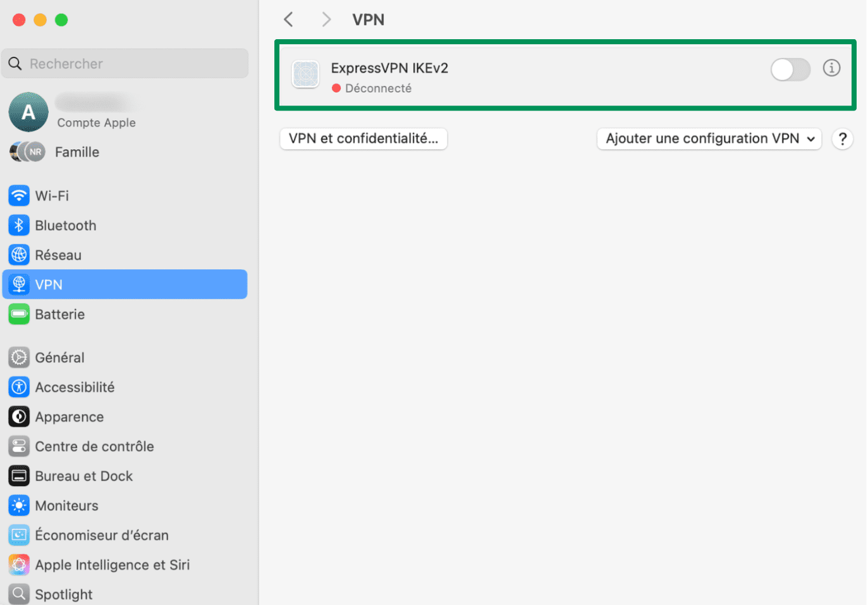Image resolution: width=868 pixels, height=605 pixels.
Task: Click the forward navigation chevron
Action: click(326, 19)
